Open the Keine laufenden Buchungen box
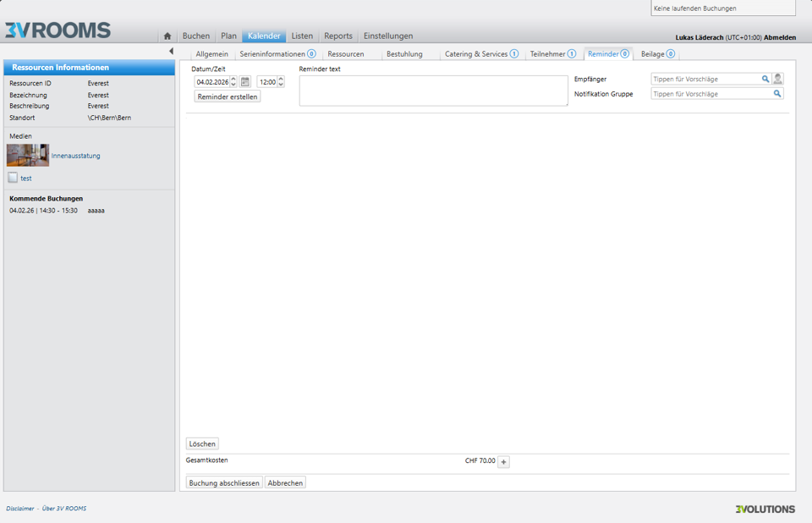 [723, 8]
